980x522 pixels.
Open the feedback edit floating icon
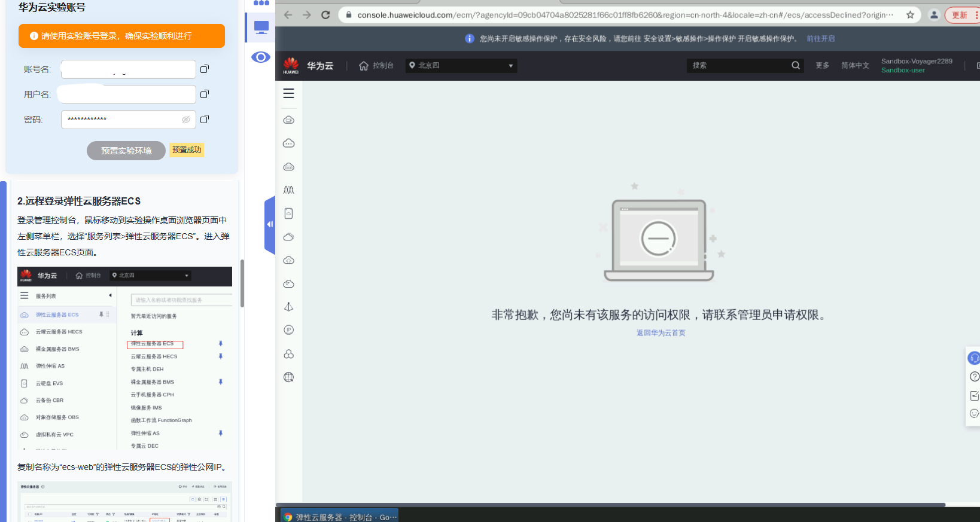tap(974, 395)
